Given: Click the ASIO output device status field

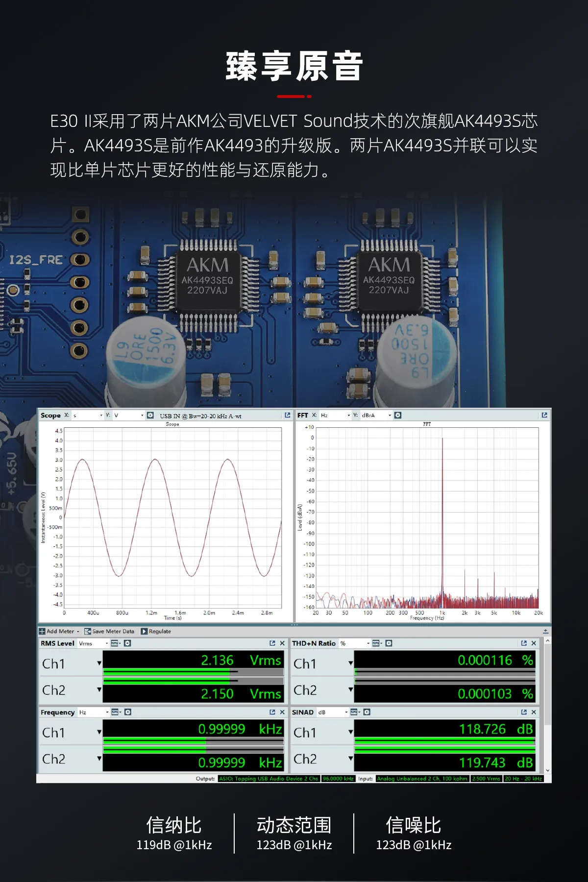Looking at the screenshot, I should pyautogui.click(x=269, y=779).
